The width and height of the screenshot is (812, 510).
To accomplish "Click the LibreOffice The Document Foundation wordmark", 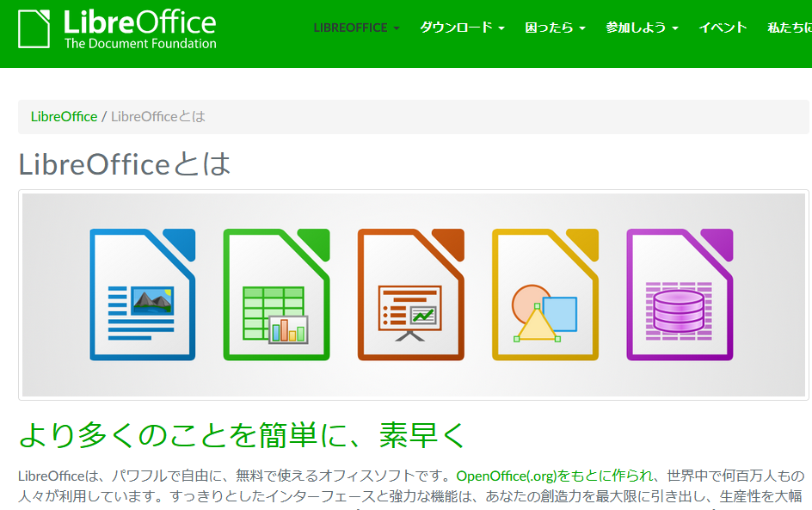I will (x=140, y=29).
